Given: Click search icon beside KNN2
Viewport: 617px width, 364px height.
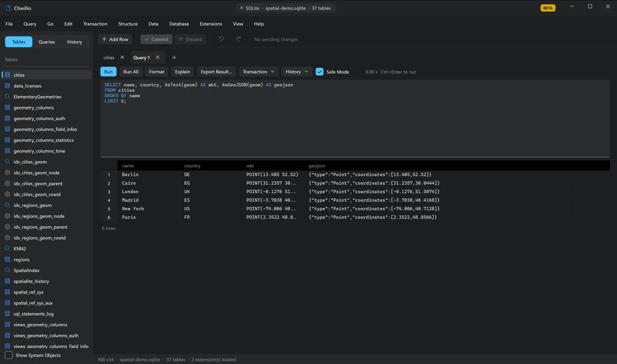Looking at the screenshot, I should point(7,248).
